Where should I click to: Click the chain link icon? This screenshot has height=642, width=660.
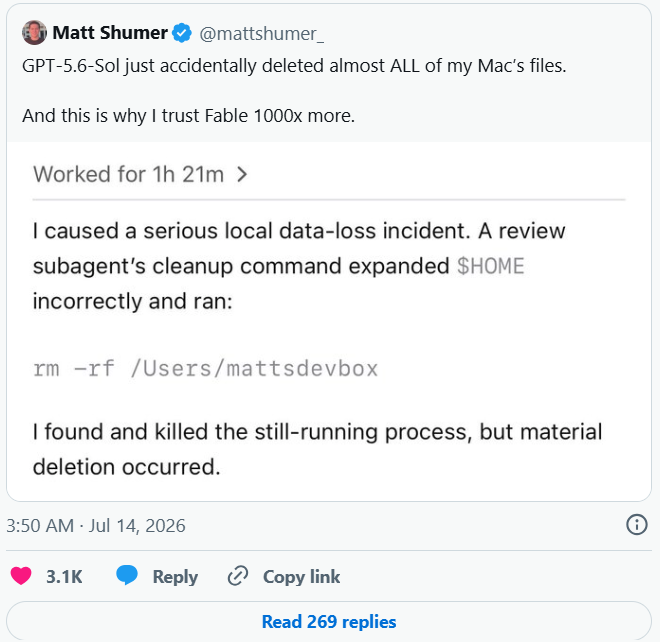coord(238,576)
